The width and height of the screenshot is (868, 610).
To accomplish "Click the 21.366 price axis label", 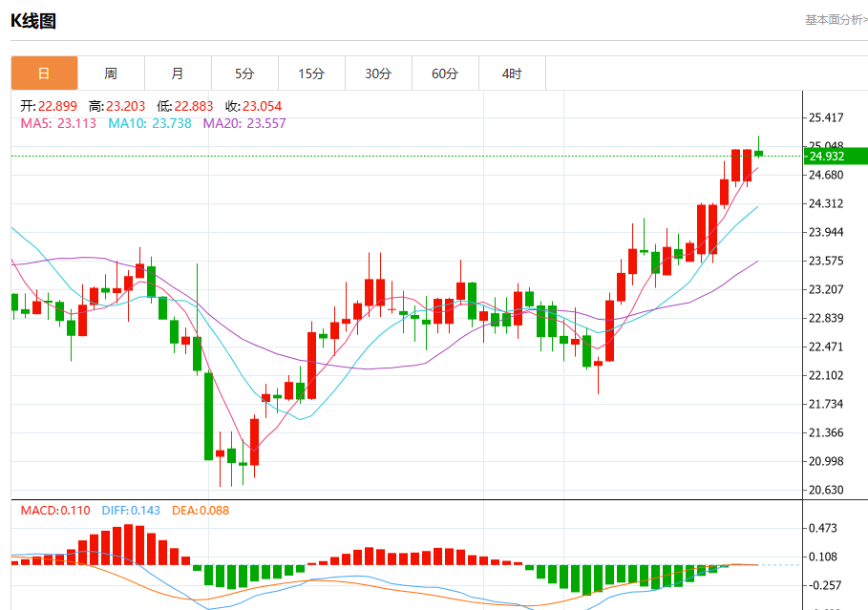I will tap(826, 432).
